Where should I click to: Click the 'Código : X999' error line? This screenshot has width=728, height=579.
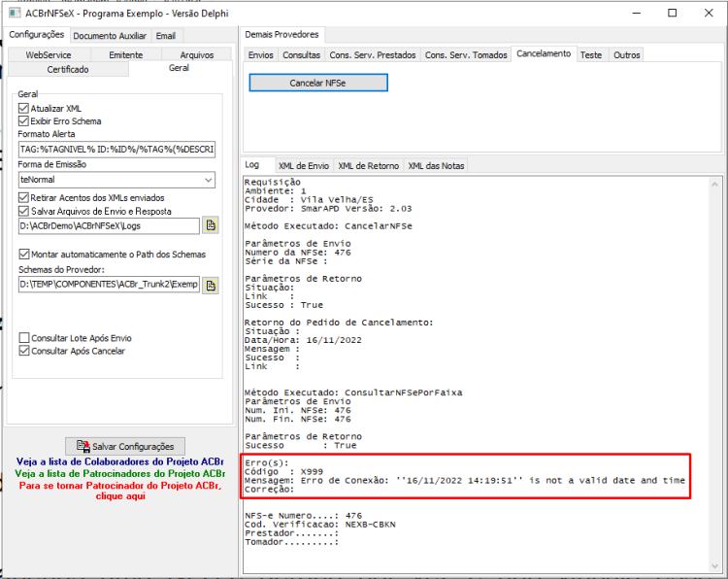283,472
